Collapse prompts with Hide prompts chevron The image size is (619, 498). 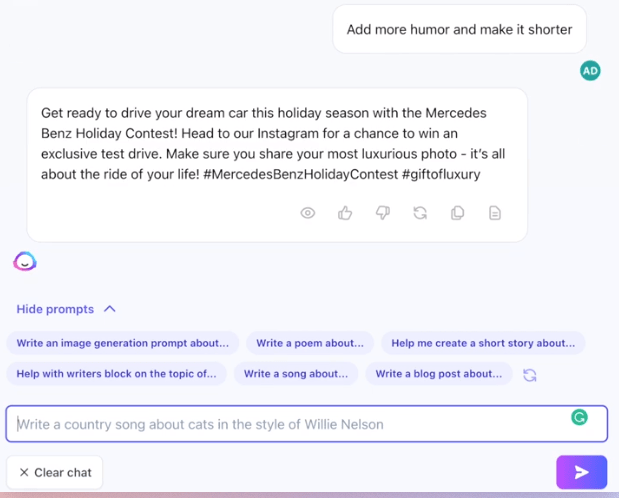pos(110,309)
